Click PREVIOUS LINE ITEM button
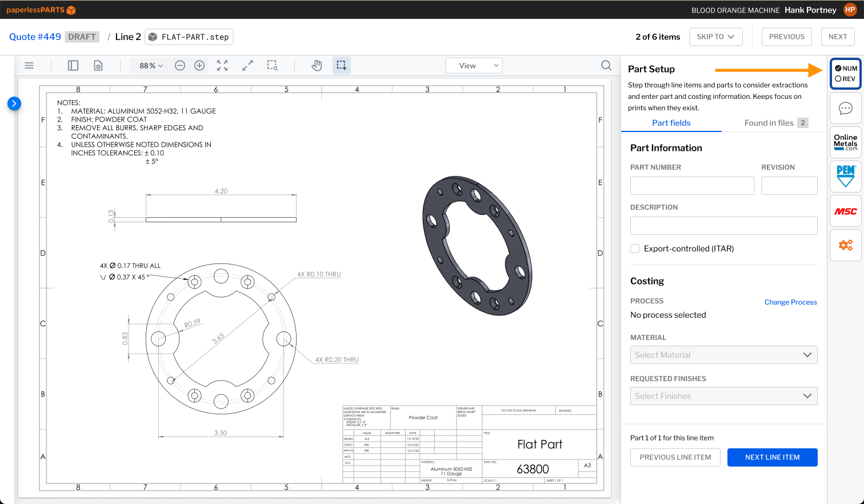This screenshot has height=504, width=864. (x=675, y=457)
